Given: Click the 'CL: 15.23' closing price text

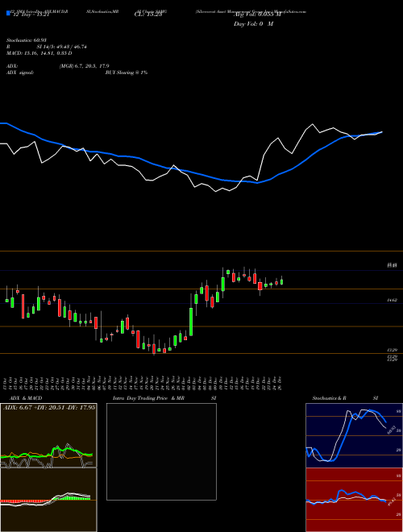Looking at the screenshot, I should 148,15.
